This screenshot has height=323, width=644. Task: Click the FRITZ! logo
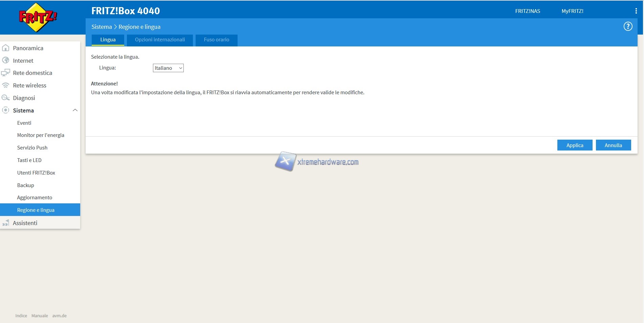(38, 17)
